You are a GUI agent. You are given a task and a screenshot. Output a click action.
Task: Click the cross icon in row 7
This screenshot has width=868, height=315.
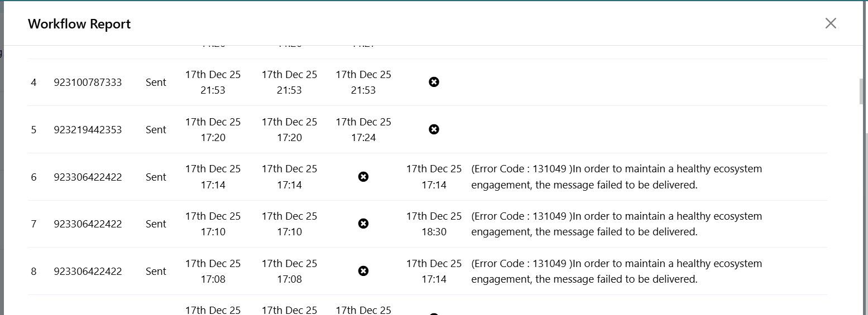coord(363,224)
